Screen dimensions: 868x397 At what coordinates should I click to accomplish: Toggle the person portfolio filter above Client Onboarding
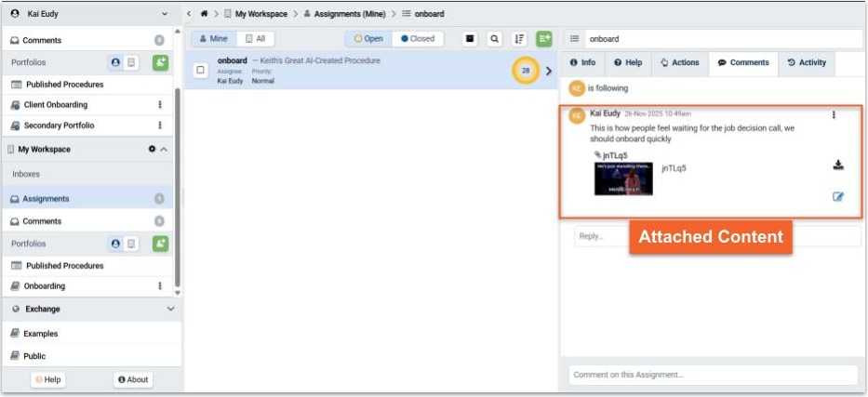[115, 62]
